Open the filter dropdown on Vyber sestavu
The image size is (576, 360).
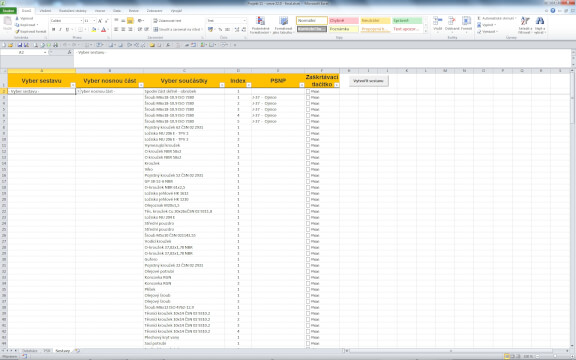[73, 85]
